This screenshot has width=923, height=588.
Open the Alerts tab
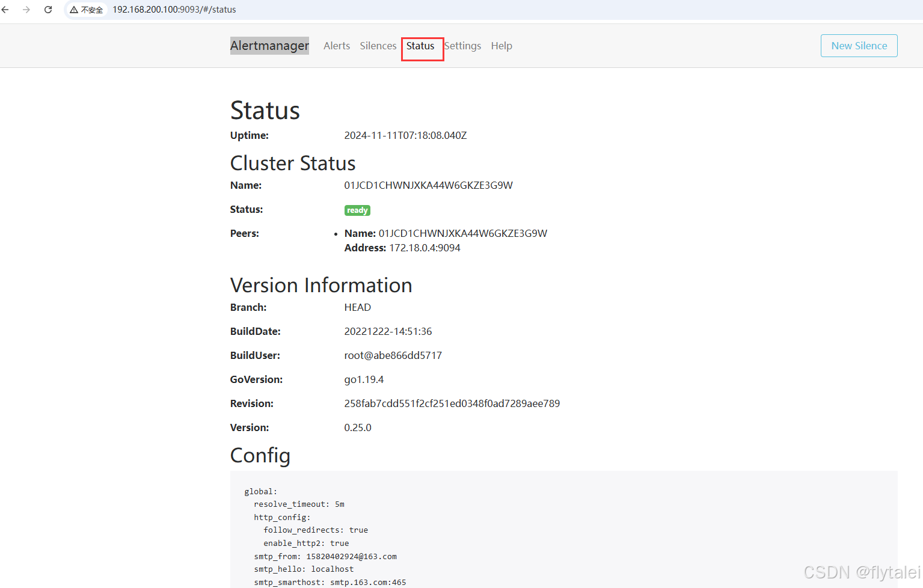[x=337, y=46]
